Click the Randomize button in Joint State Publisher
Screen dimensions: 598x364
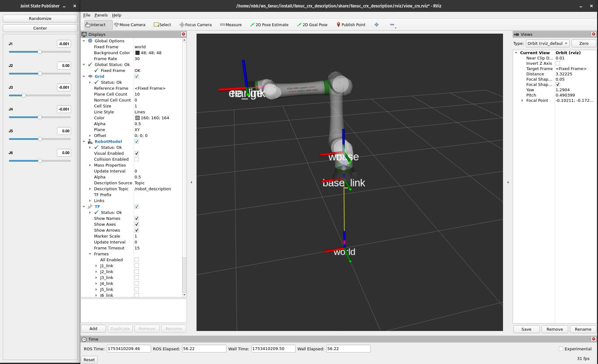pos(40,18)
